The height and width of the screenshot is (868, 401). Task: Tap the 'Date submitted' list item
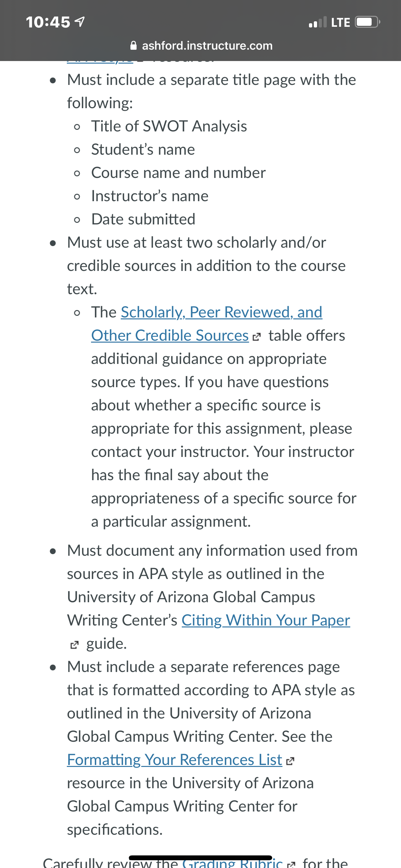click(x=143, y=219)
